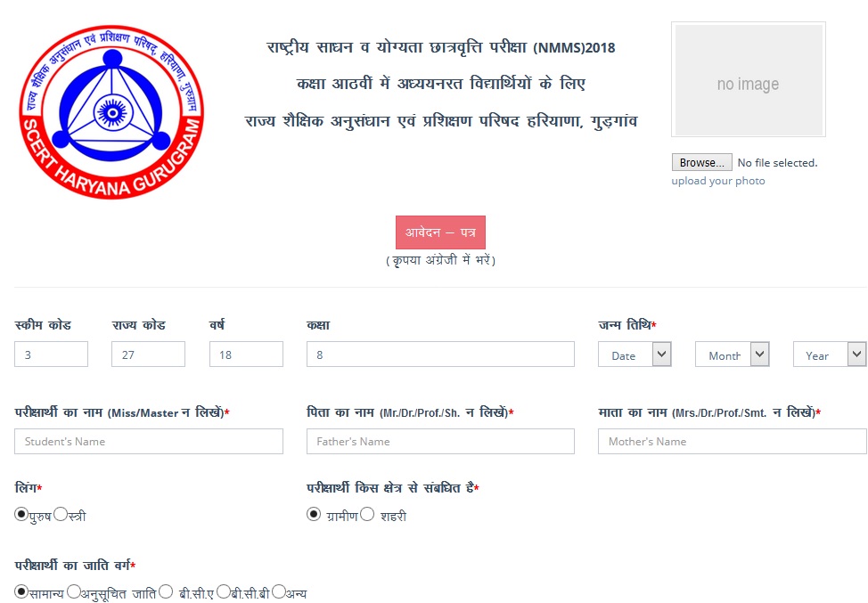Select सामान्य caste category radio
Screen dimensions: 868x603
21,592
